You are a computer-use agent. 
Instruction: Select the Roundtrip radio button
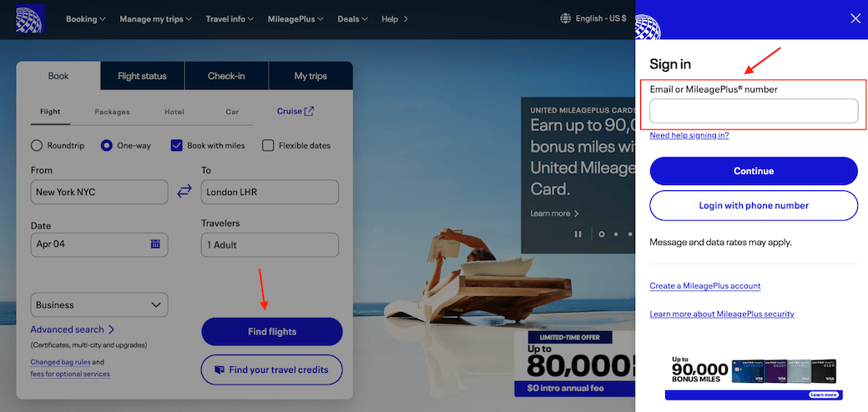point(37,145)
